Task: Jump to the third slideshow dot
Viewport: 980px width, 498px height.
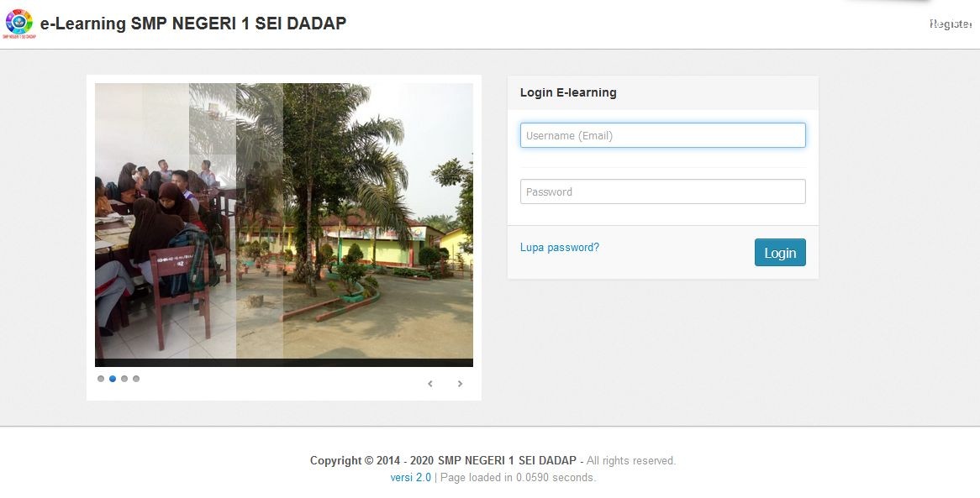Action: point(124,379)
